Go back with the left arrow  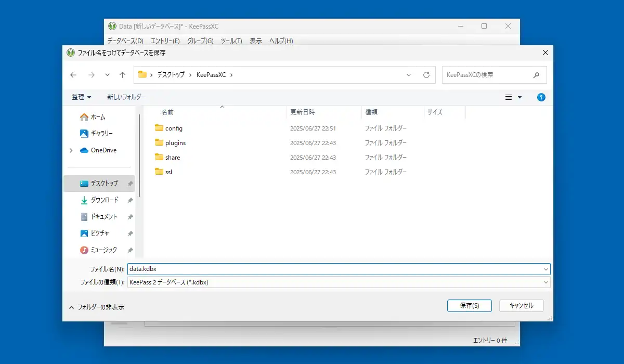(73, 75)
